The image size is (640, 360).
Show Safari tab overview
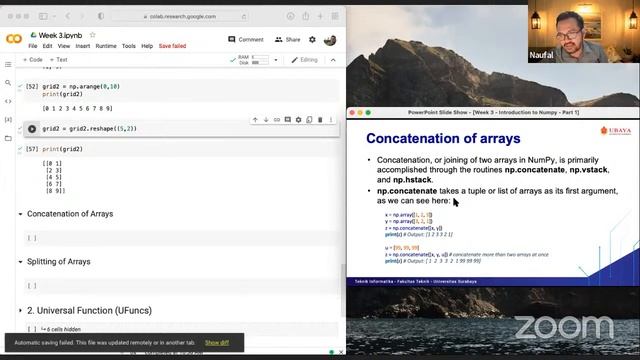[335, 16]
